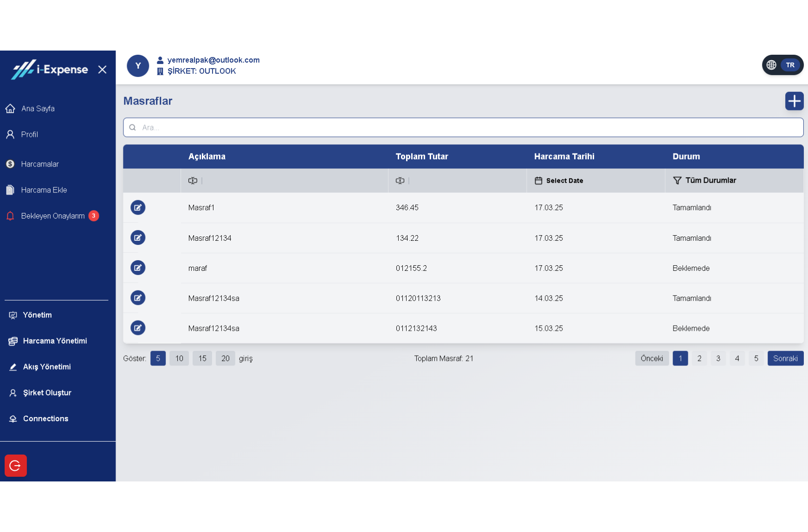This screenshot has width=808, height=532.
Task: Close the sidebar with the X icon
Action: [x=103, y=70]
